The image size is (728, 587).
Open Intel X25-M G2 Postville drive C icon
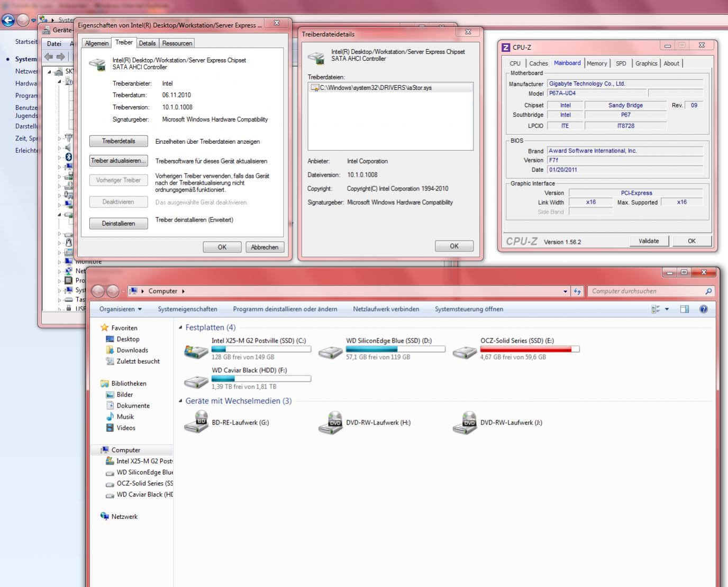point(196,351)
